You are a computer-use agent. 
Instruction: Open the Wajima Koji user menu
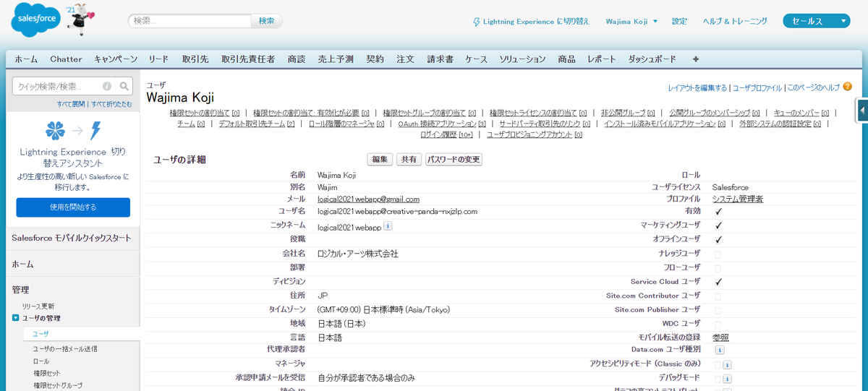[x=631, y=22]
